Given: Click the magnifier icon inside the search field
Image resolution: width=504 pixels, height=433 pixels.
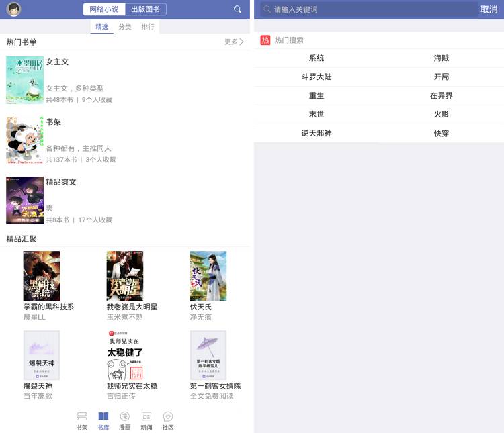Looking at the screenshot, I should coord(267,9).
